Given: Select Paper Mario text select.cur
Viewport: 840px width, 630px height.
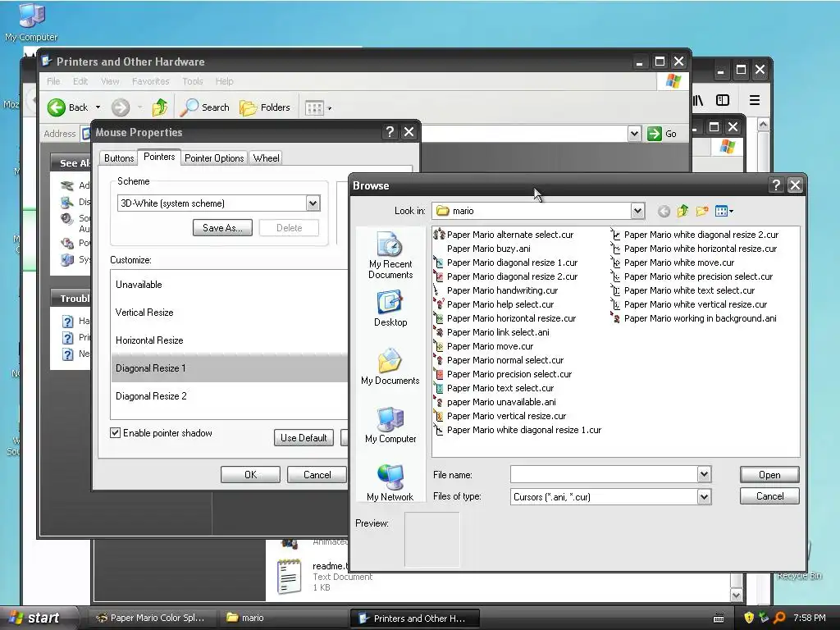Looking at the screenshot, I should 493,388.
